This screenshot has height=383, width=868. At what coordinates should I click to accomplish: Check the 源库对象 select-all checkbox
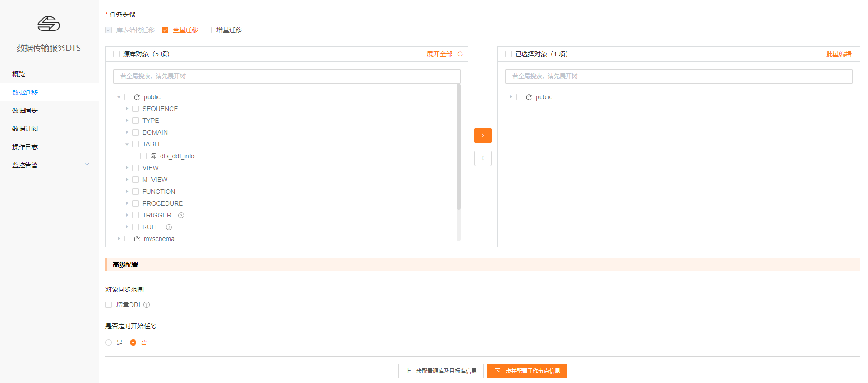click(116, 54)
